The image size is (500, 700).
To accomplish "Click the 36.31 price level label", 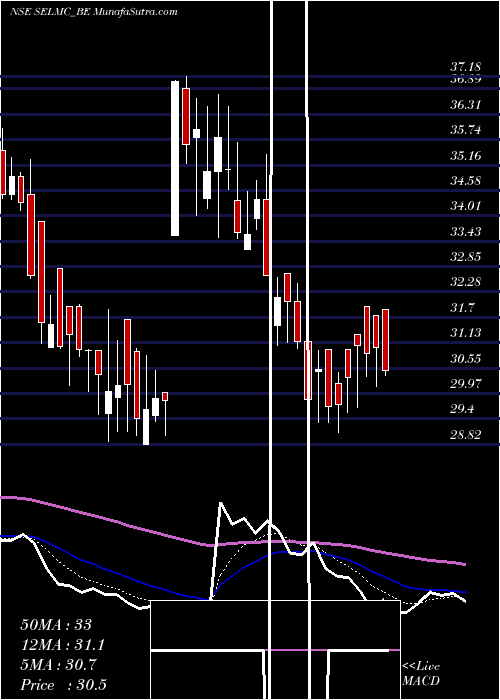I will tap(466, 105).
